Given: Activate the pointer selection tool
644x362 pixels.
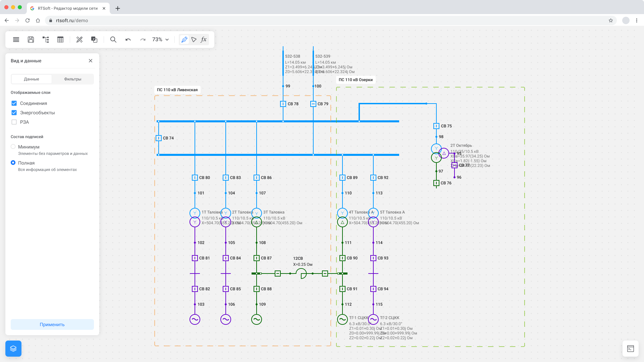Looking at the screenshot, I should 194,40.
